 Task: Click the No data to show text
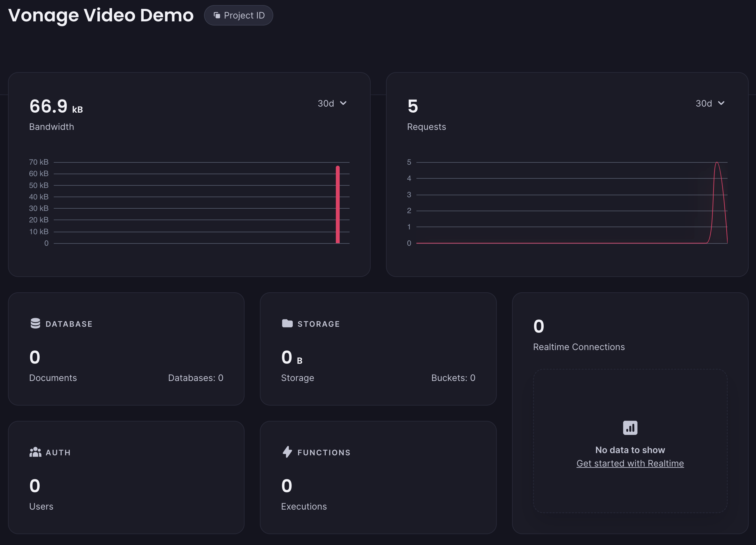630,450
